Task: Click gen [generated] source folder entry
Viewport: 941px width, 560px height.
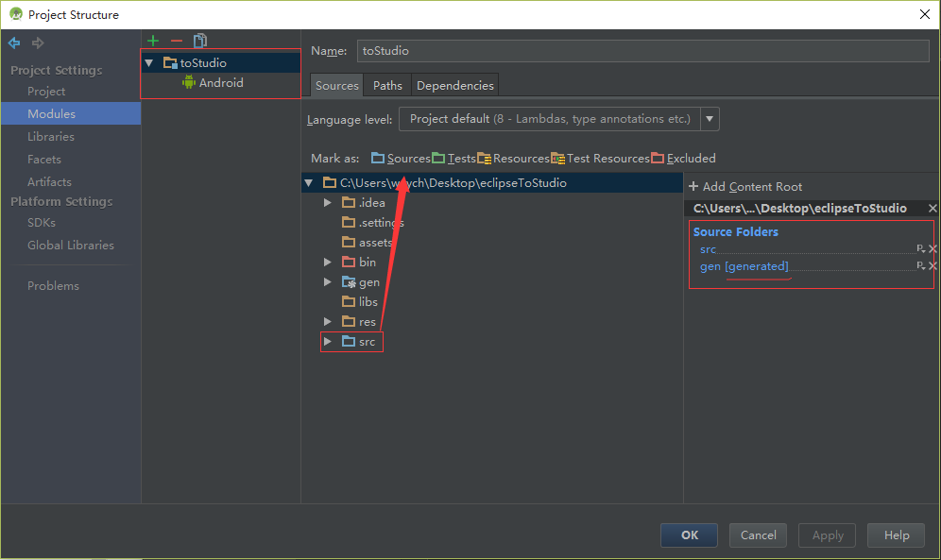Action: click(744, 265)
